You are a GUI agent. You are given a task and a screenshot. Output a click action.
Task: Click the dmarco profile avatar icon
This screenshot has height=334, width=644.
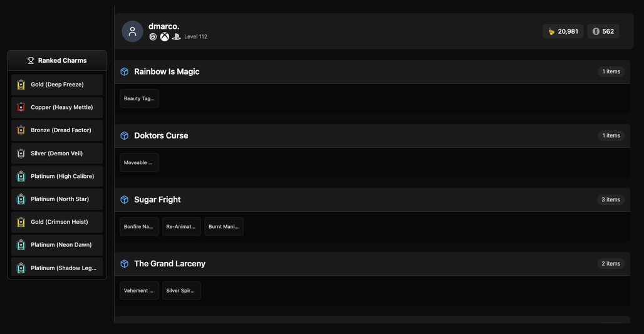132,31
